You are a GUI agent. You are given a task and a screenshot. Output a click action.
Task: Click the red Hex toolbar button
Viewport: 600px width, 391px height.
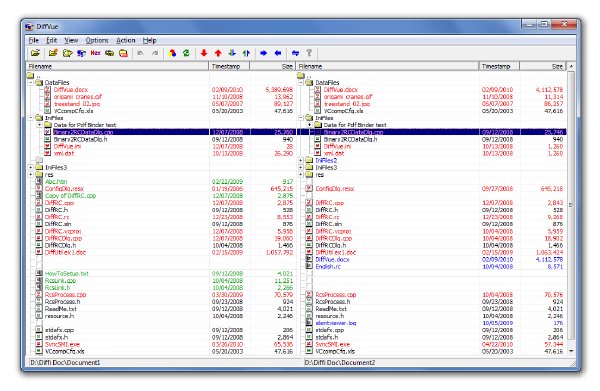(x=95, y=53)
